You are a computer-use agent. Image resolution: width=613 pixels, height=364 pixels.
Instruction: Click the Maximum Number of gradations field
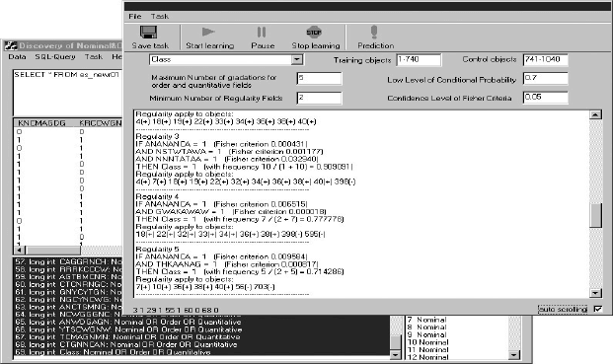[319, 78]
